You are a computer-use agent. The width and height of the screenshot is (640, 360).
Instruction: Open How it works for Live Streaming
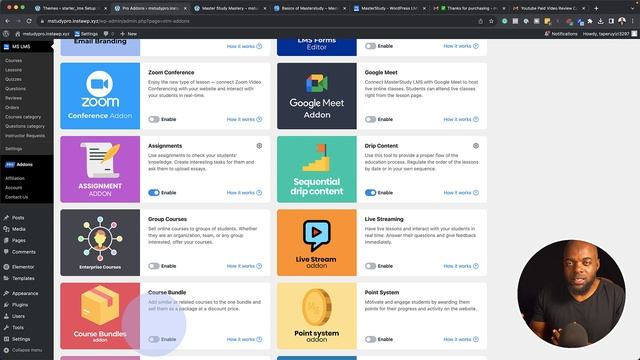click(x=461, y=266)
